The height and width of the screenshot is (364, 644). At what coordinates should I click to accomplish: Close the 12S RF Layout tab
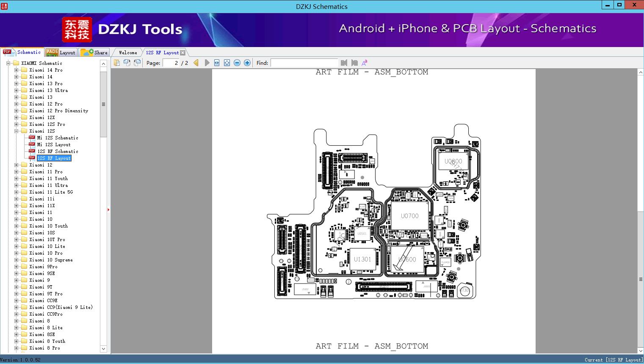(182, 53)
